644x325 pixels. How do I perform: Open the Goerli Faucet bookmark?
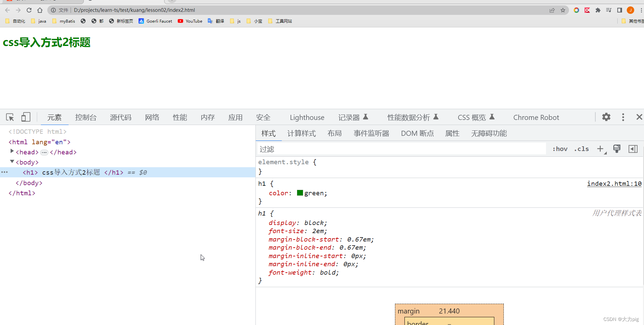tap(155, 21)
